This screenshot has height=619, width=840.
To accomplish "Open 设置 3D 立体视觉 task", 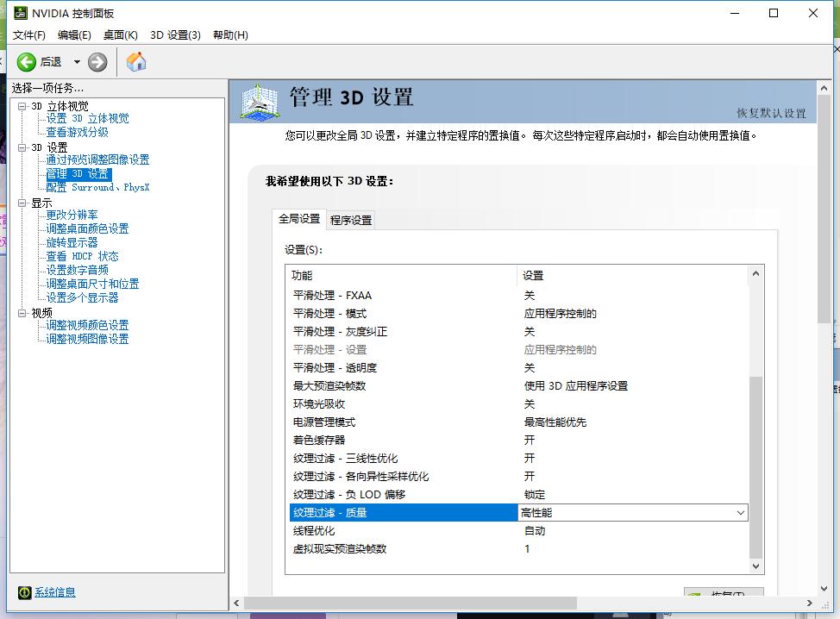I will click(x=87, y=118).
